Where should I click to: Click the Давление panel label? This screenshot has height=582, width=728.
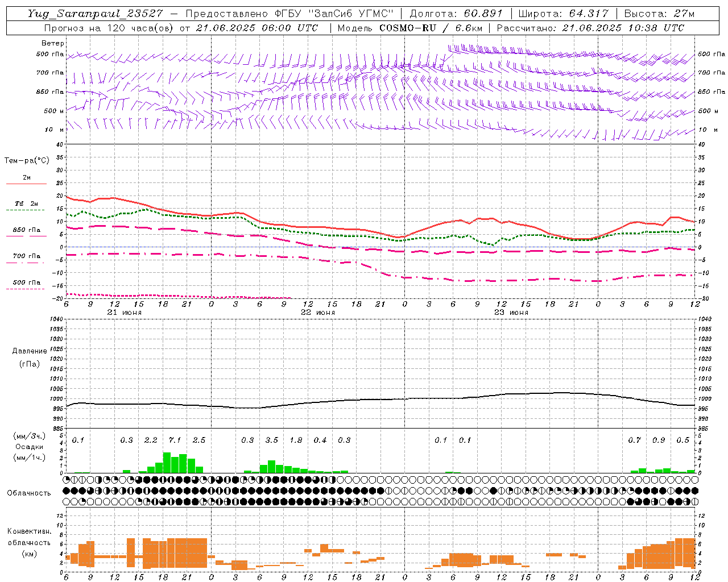30,351
